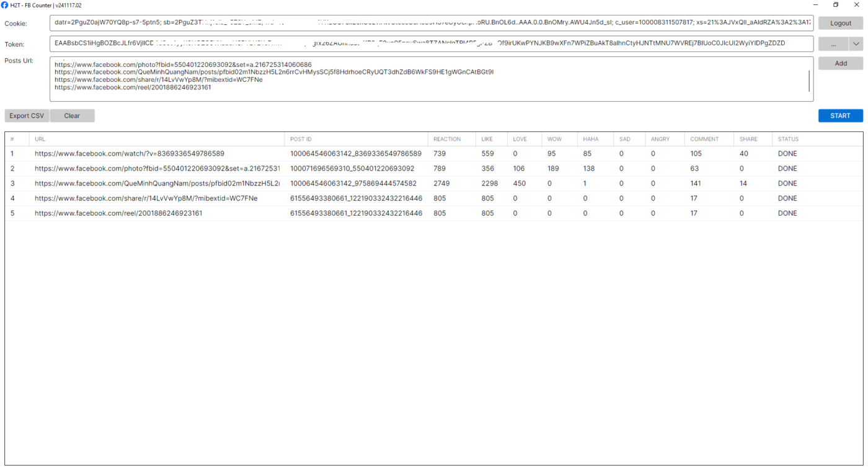
Task: Click love value 450
Action: pos(520,184)
